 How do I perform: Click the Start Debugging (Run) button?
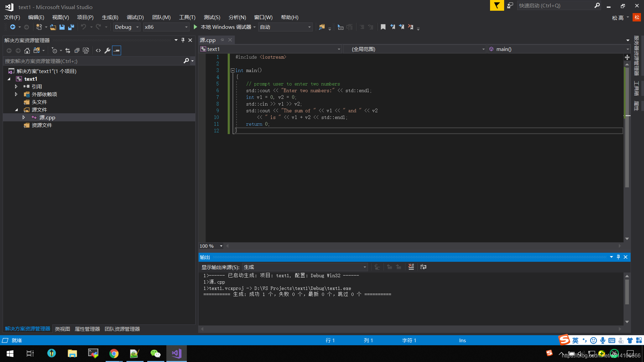[195, 27]
